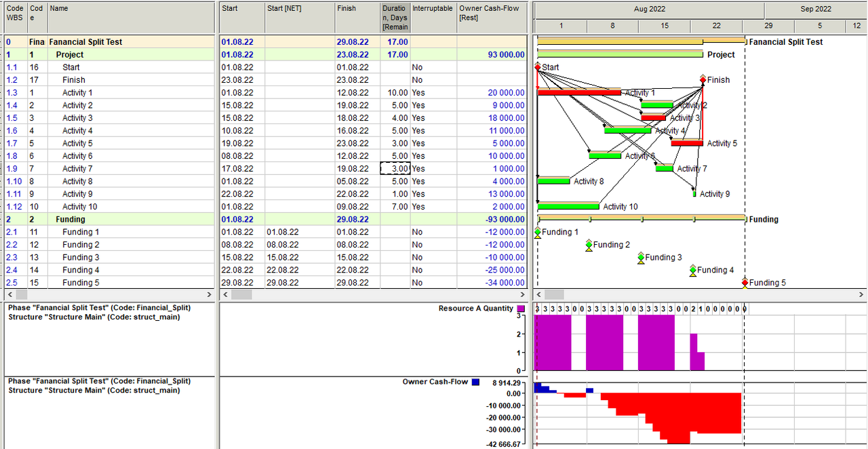Select the green Activity 8 Gantt bar
The width and height of the screenshot is (868, 449).
(553, 181)
